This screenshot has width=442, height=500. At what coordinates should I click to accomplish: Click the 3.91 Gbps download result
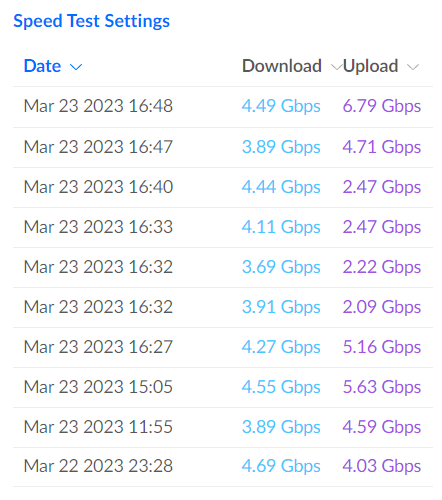(281, 307)
